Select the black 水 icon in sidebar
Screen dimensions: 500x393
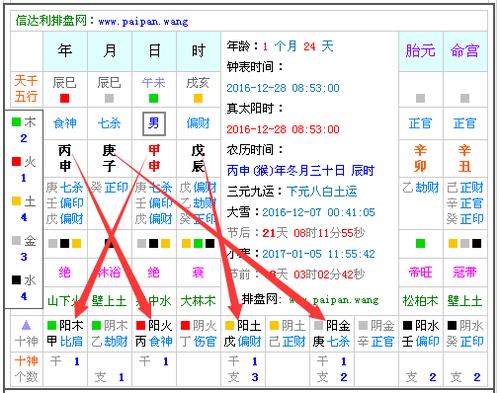(16, 280)
